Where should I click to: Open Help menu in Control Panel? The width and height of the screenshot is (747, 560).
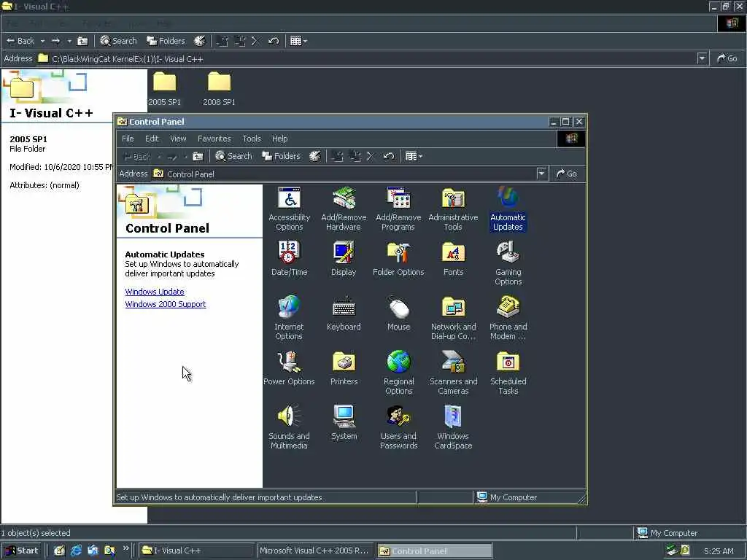(279, 139)
